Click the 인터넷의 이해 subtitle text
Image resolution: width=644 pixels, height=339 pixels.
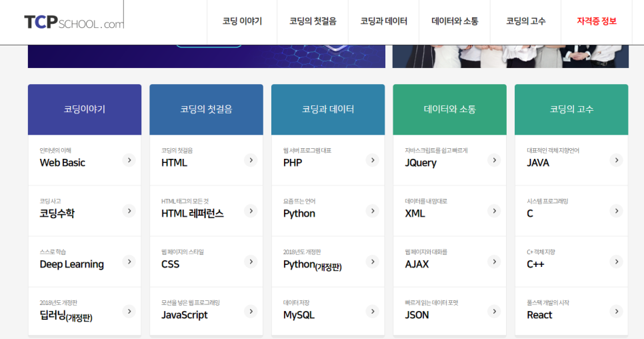click(55, 150)
